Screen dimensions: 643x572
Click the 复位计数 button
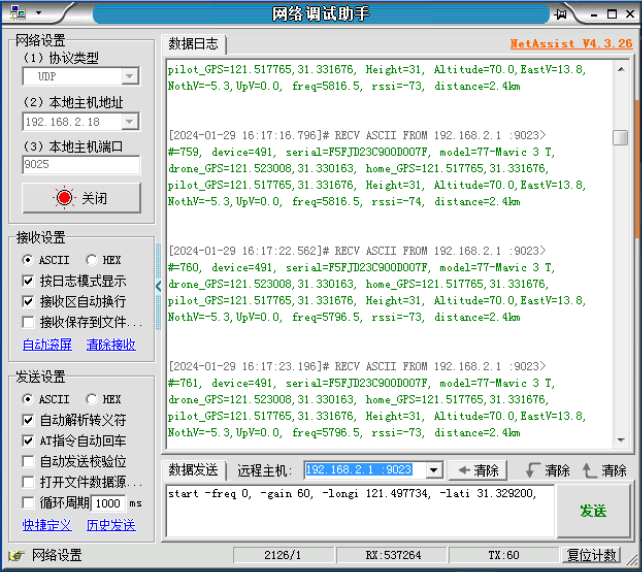pos(591,556)
